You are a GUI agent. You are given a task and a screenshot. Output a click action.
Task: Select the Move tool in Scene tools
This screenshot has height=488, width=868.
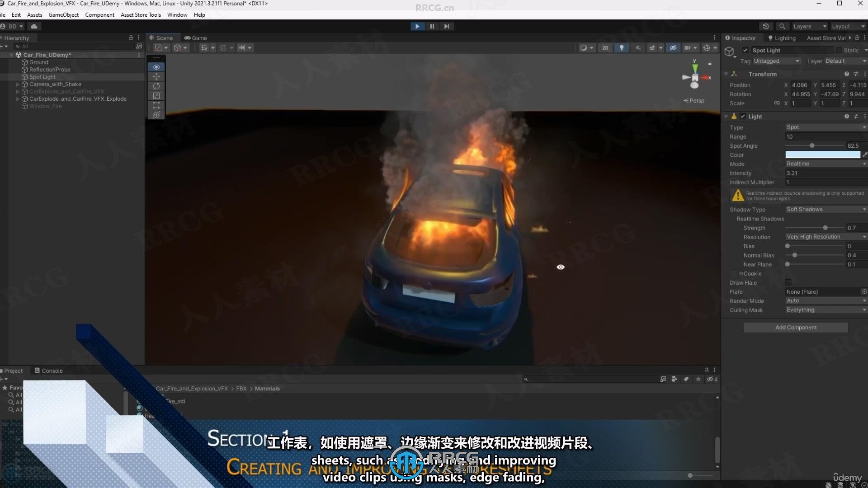click(156, 76)
